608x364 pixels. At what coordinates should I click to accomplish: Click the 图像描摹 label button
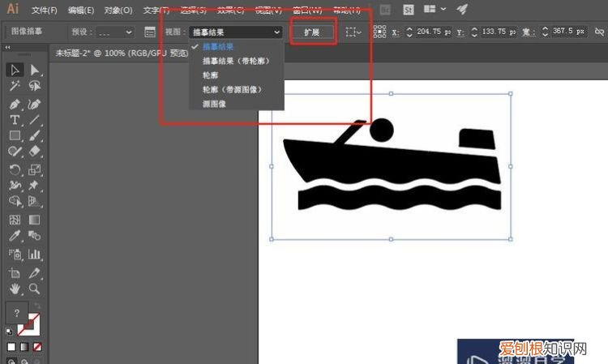pyautogui.click(x=27, y=32)
